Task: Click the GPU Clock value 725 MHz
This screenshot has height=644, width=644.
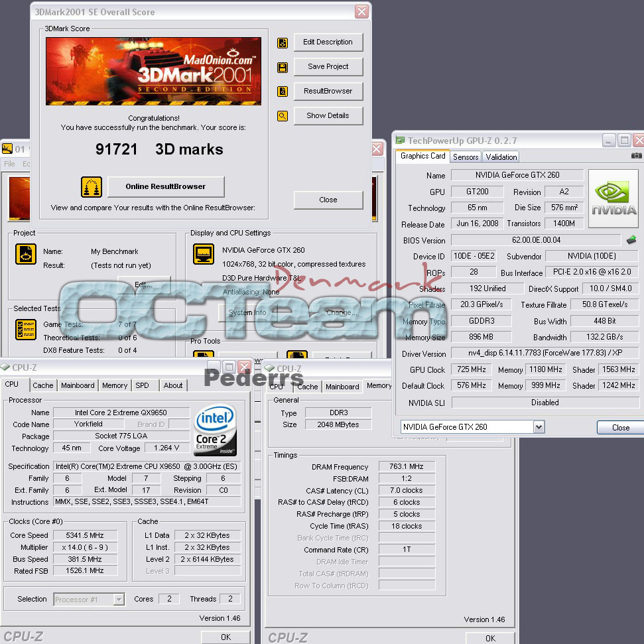Action: 471,369
